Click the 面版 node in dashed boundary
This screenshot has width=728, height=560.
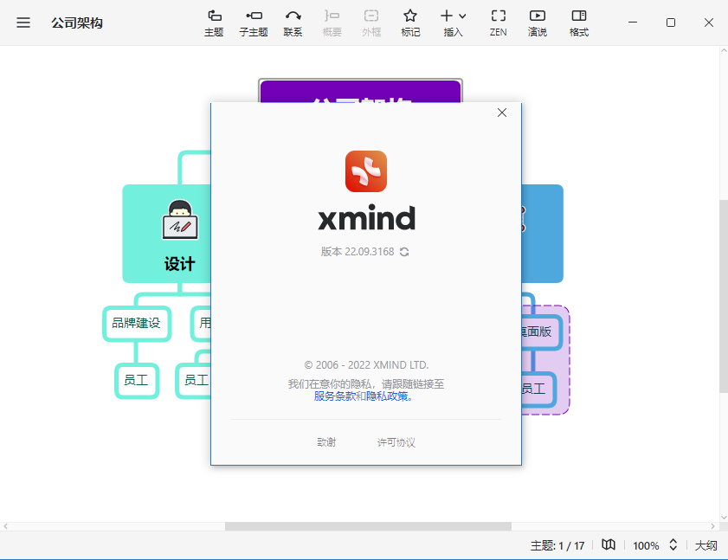pyautogui.click(x=541, y=331)
